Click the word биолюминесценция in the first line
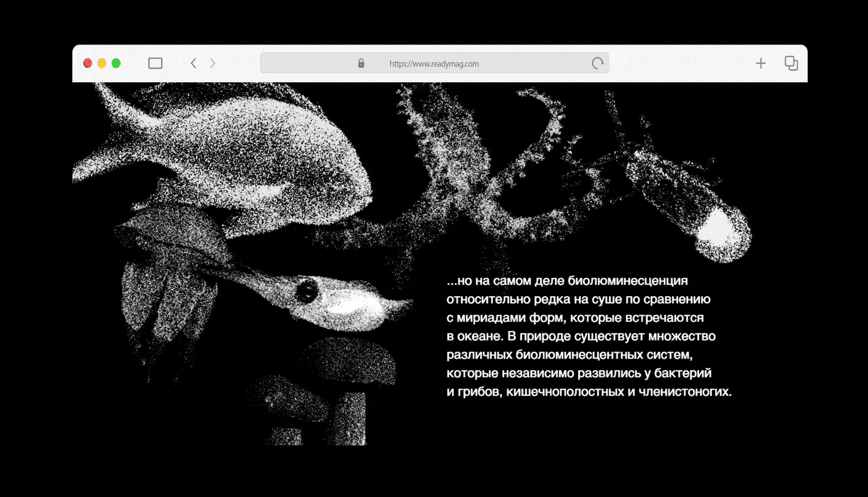 pyautogui.click(x=627, y=281)
